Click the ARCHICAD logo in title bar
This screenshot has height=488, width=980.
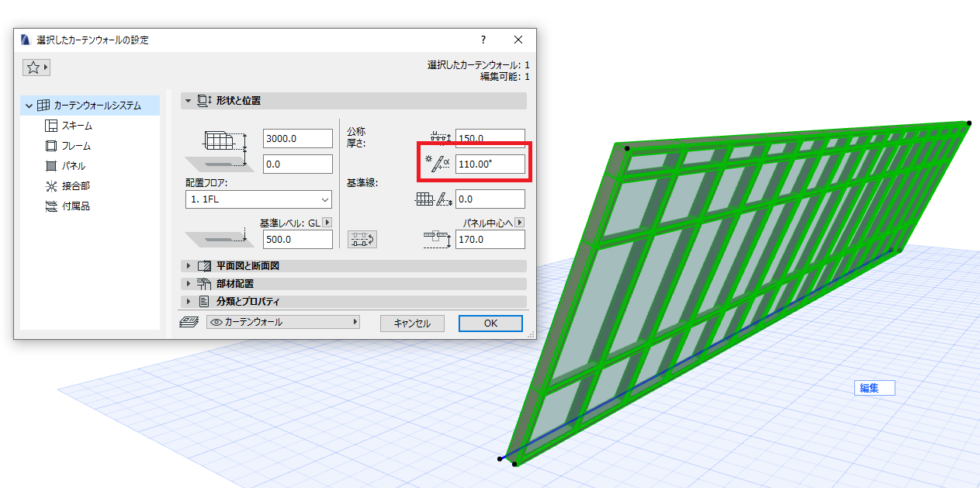26,40
